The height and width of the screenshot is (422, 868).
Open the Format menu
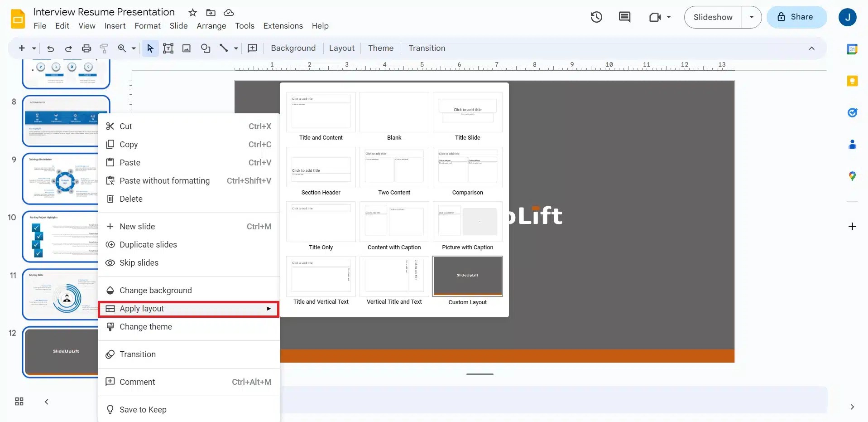pos(147,26)
